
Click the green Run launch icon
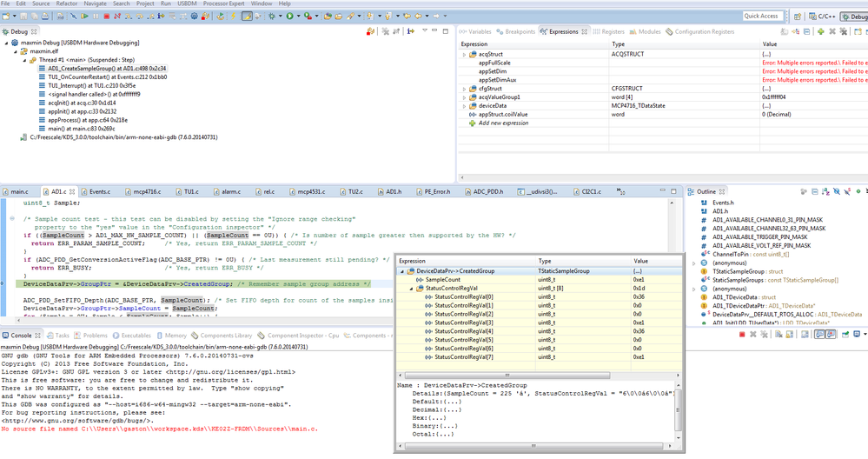(x=290, y=16)
